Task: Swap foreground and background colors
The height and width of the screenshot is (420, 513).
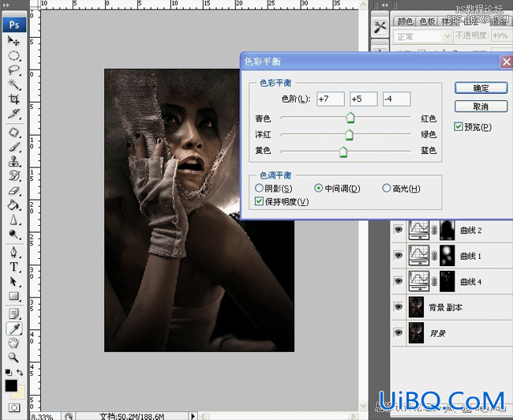Action: coord(20,372)
